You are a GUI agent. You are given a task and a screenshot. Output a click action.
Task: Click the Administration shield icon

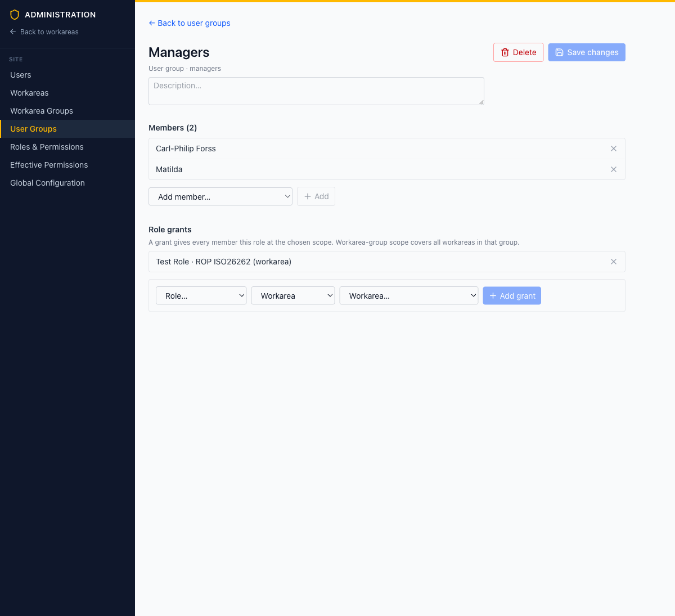(x=15, y=15)
